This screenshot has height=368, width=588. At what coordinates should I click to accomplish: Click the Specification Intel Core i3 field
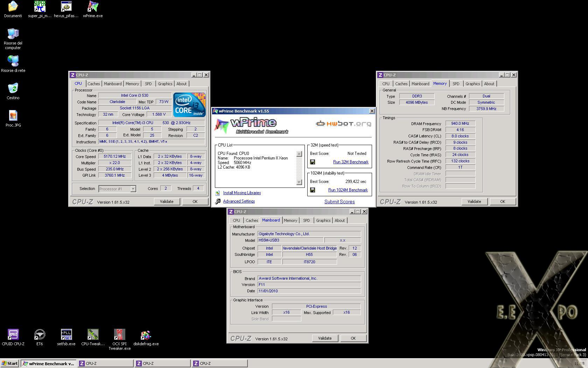click(152, 123)
